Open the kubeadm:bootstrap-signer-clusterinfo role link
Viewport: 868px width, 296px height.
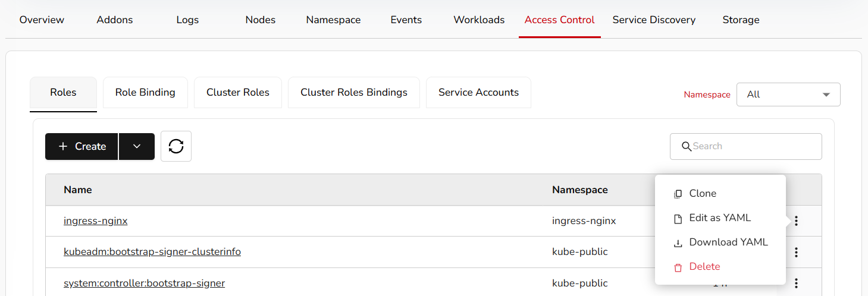152,252
